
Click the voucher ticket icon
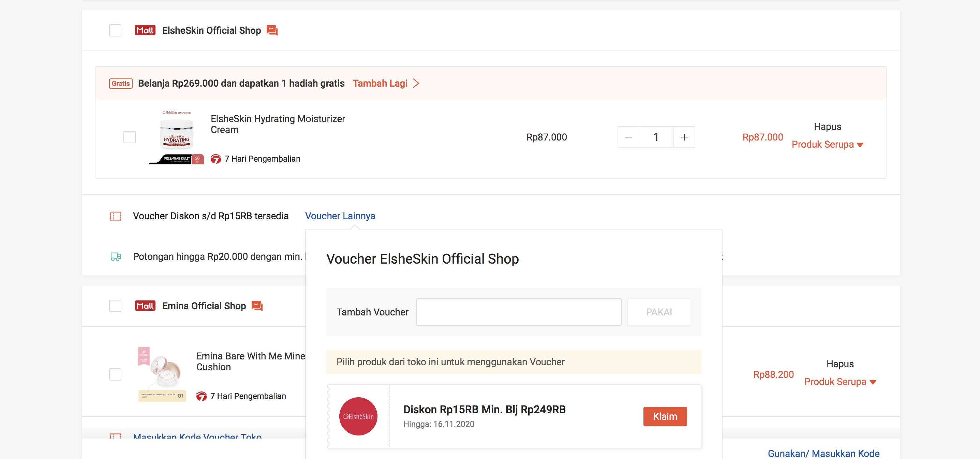115,216
